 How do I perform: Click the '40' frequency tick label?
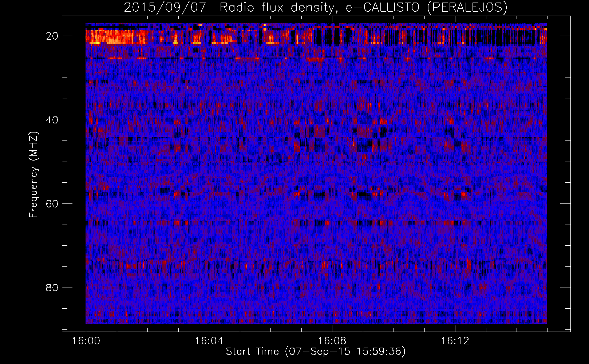(52, 120)
